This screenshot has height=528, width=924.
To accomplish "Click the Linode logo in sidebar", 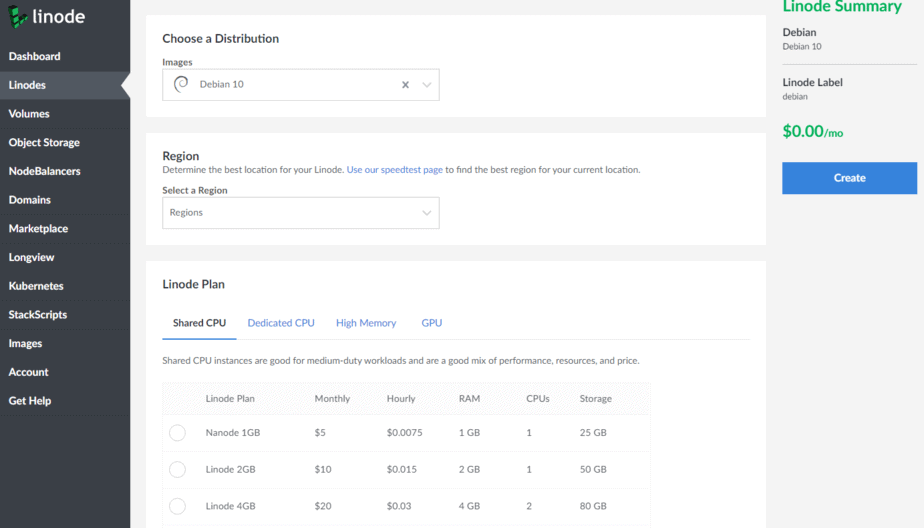I will pyautogui.click(x=47, y=17).
